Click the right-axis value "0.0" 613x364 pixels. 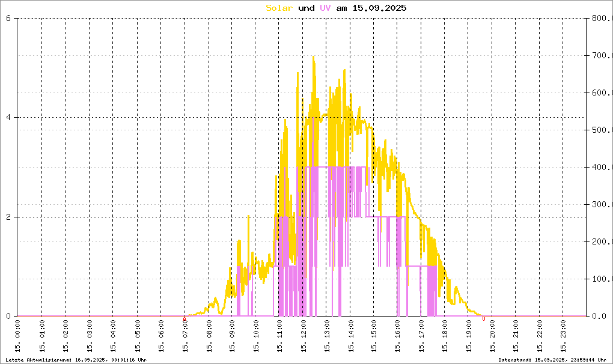[x=599, y=317]
